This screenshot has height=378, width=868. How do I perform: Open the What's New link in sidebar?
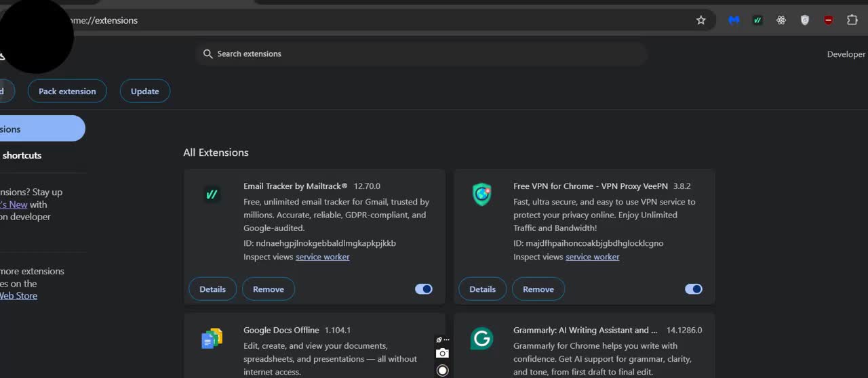(x=14, y=205)
